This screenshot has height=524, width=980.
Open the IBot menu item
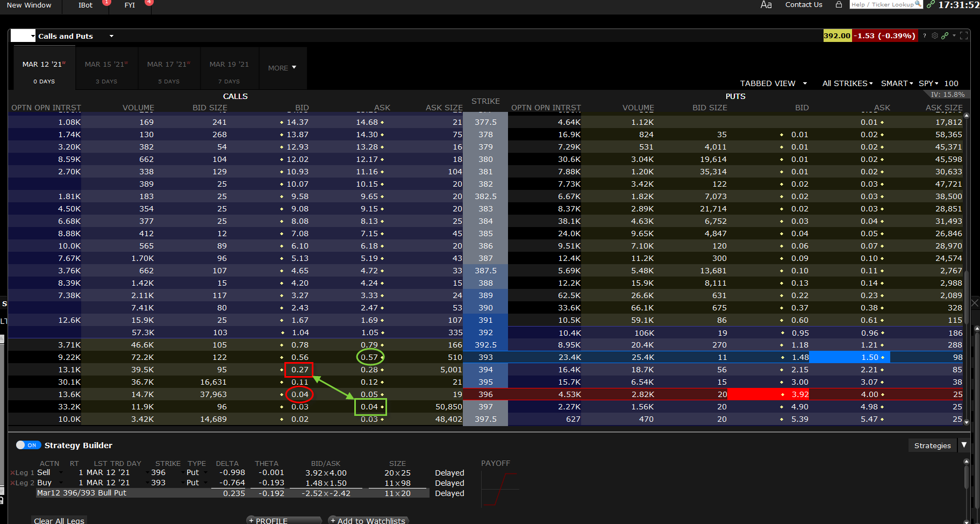click(x=85, y=5)
